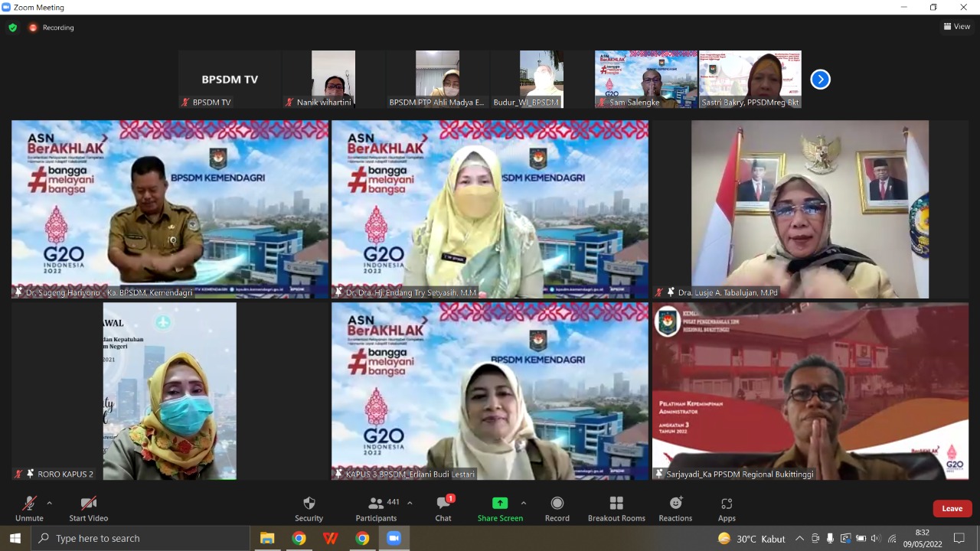Click Dra. Lusje A. Tabalujan's video tile
The image size is (980, 551).
point(810,209)
